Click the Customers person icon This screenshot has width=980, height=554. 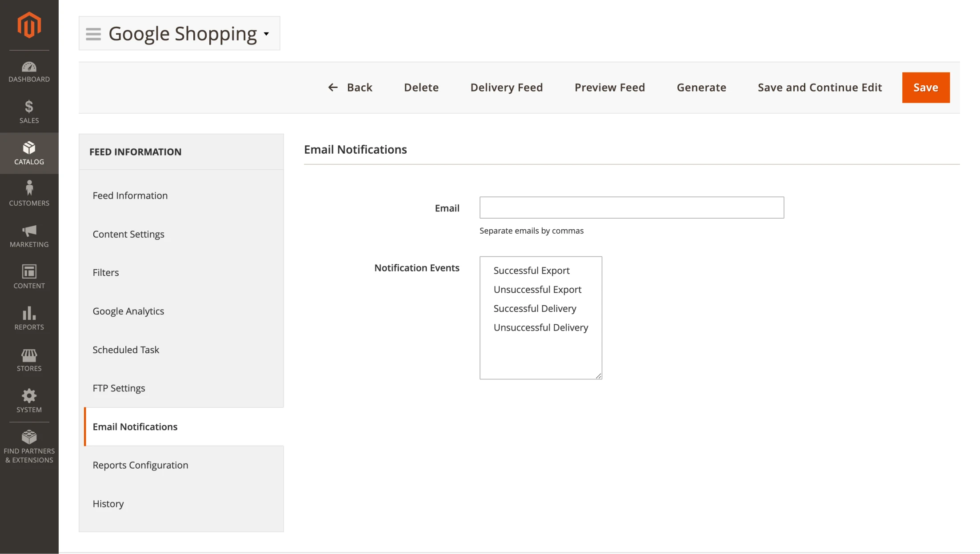tap(29, 188)
